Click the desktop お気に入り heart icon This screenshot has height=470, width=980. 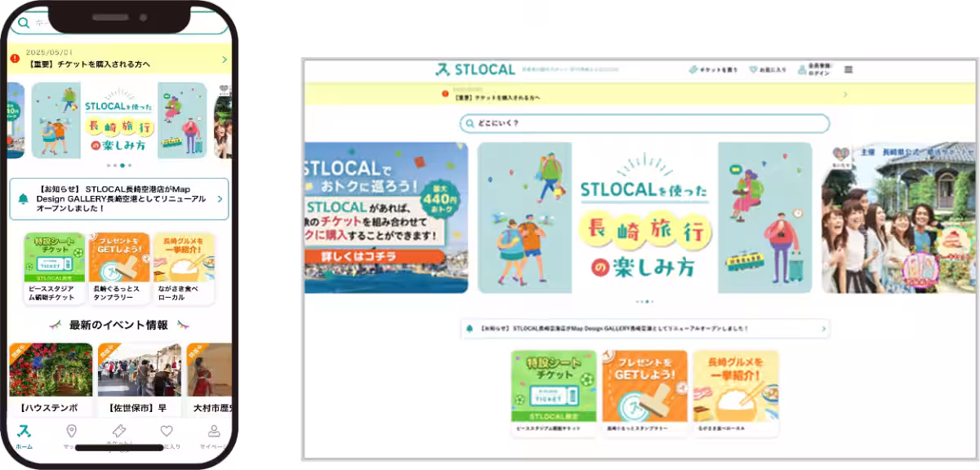tap(753, 69)
